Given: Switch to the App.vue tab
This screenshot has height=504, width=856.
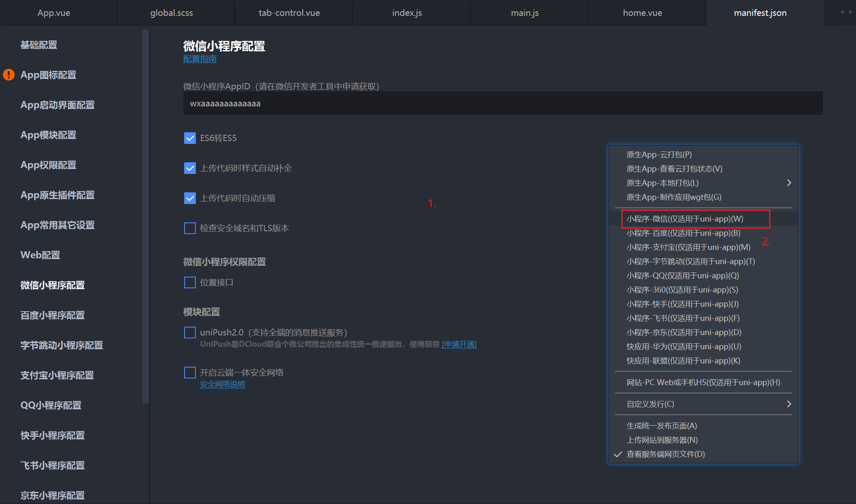Looking at the screenshot, I should [54, 13].
